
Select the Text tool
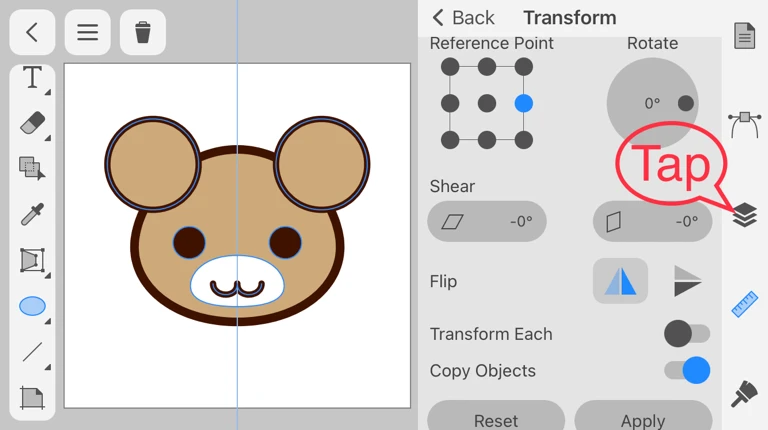[32, 78]
